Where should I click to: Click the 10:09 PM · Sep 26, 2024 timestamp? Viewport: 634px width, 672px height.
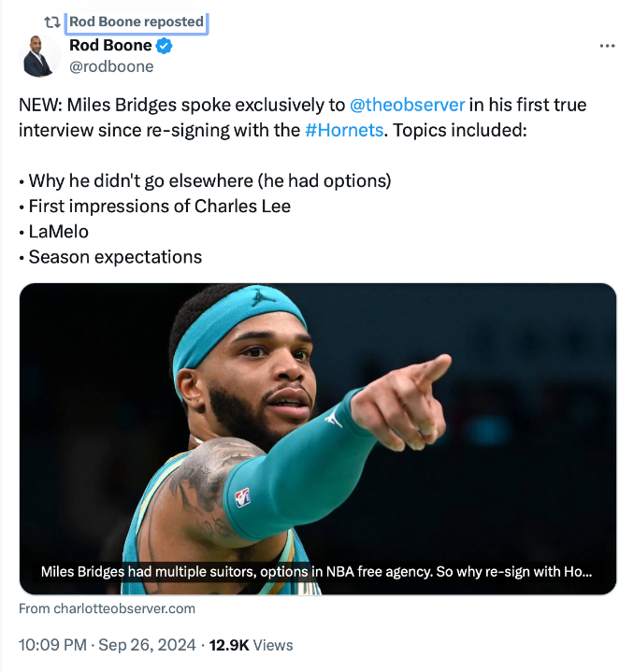pyautogui.click(x=108, y=645)
